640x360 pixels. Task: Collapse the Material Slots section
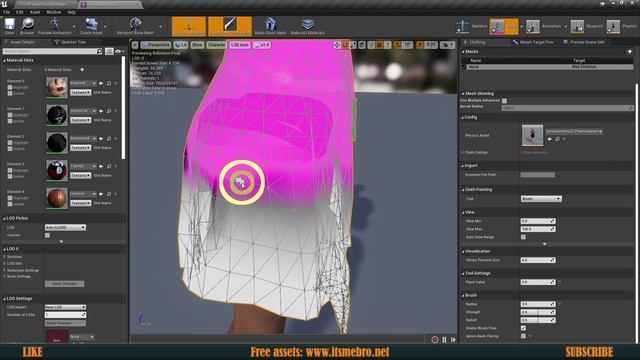pyautogui.click(x=4, y=60)
